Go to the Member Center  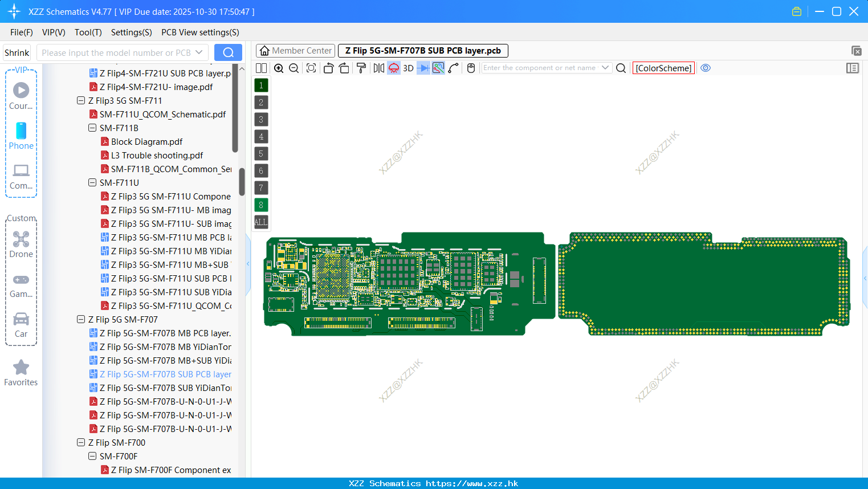295,50
